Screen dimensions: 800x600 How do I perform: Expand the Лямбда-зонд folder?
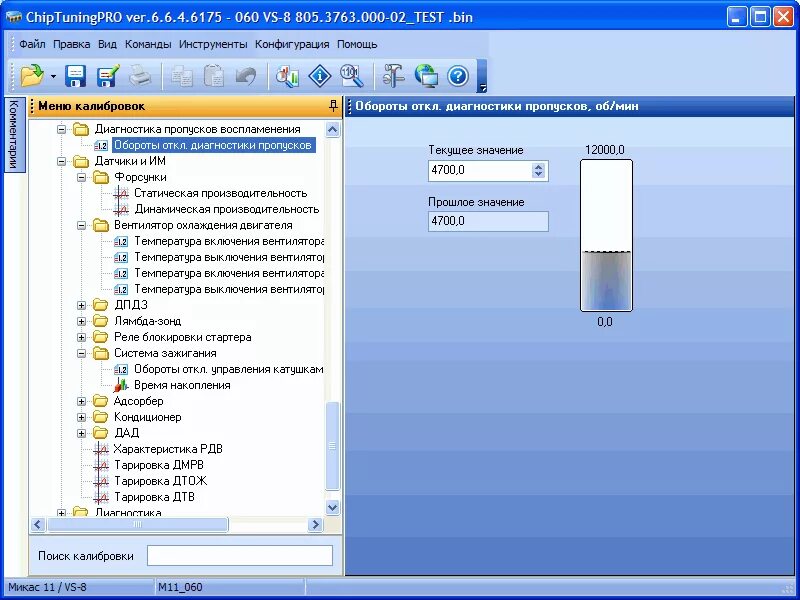[x=82, y=321]
